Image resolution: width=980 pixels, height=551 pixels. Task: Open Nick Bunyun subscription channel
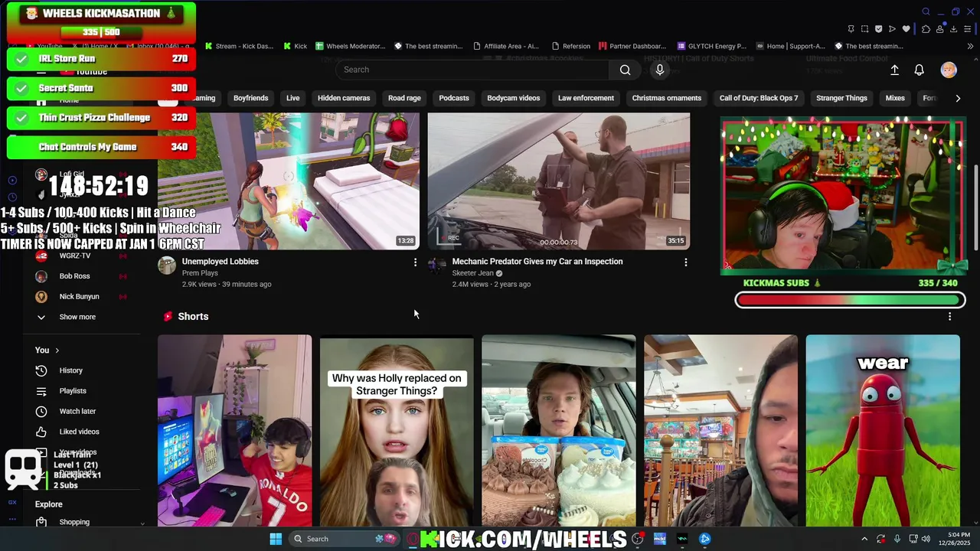click(79, 296)
